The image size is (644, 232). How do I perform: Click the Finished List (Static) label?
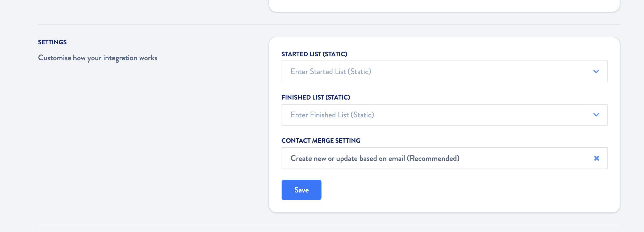coord(316,97)
